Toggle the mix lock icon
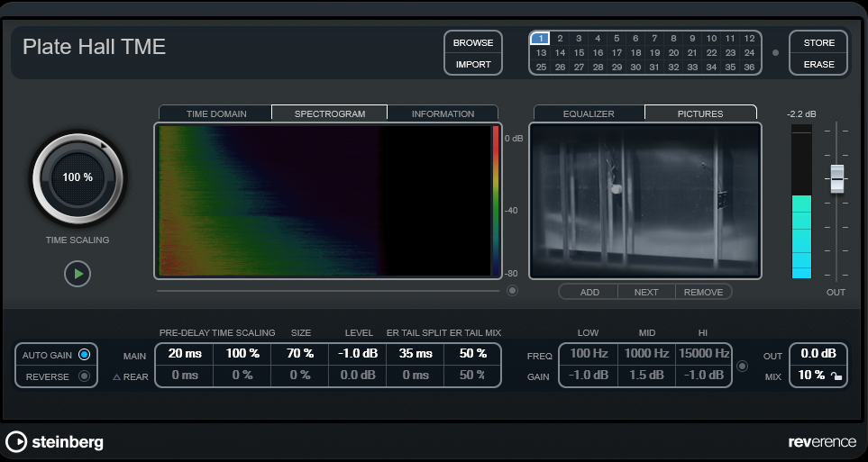This screenshot has width=868, height=462. pyautogui.click(x=836, y=376)
